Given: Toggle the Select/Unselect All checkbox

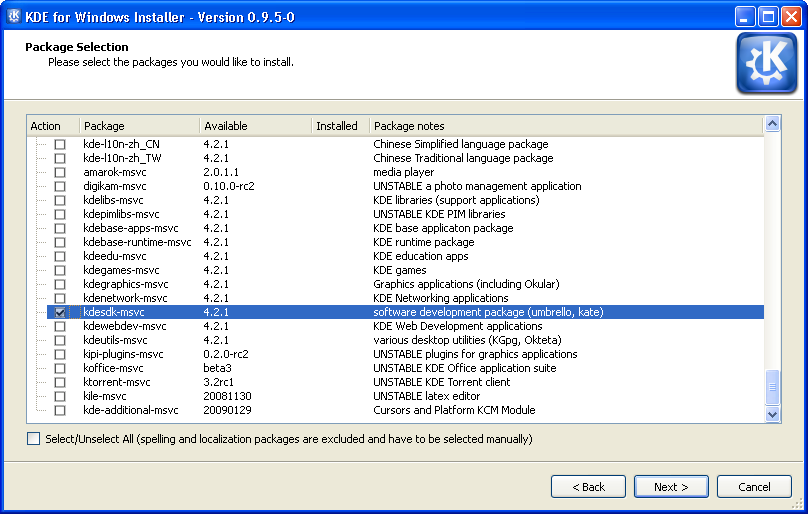Looking at the screenshot, I should (33, 439).
